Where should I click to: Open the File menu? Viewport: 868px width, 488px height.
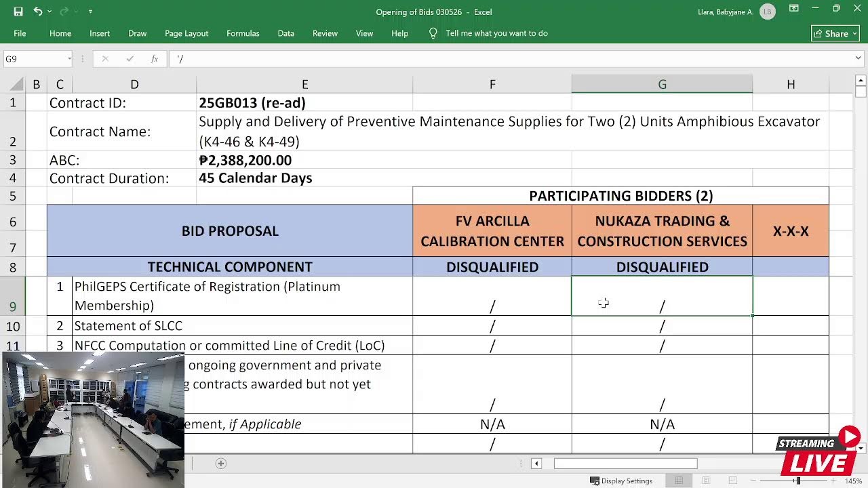(20, 33)
